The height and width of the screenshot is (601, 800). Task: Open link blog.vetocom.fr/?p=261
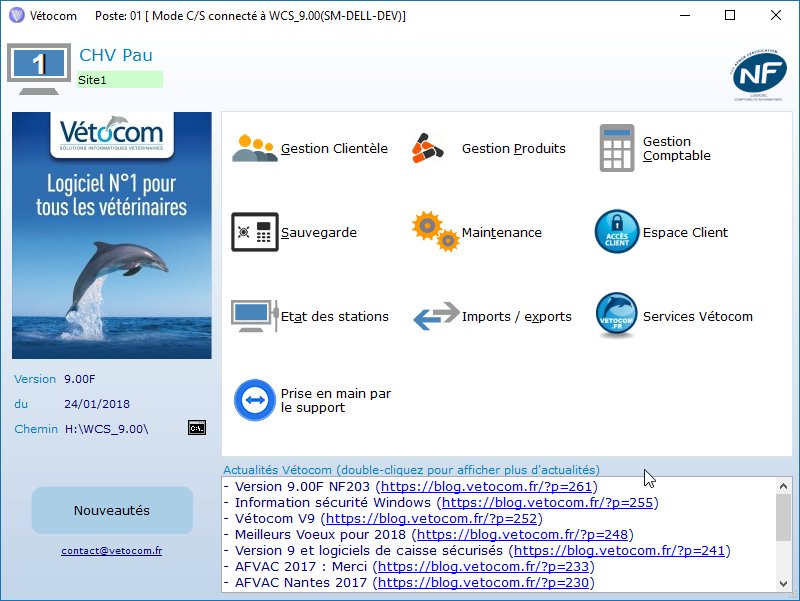(486, 486)
